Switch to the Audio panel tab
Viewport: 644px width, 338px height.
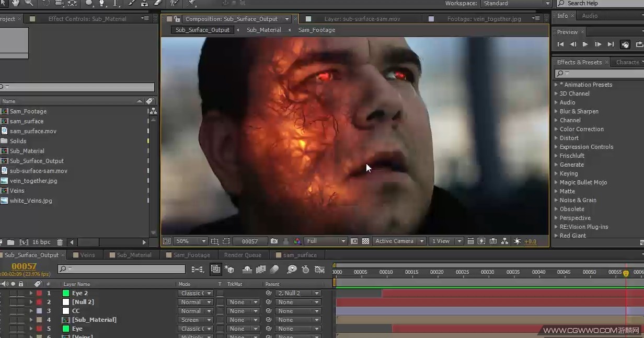[x=590, y=16]
